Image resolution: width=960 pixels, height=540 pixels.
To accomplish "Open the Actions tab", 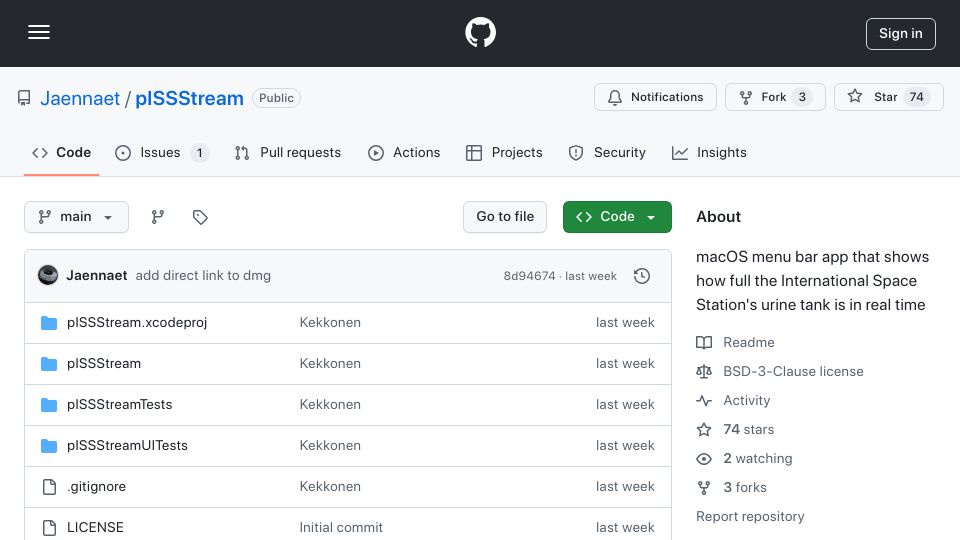I will coord(404,152).
